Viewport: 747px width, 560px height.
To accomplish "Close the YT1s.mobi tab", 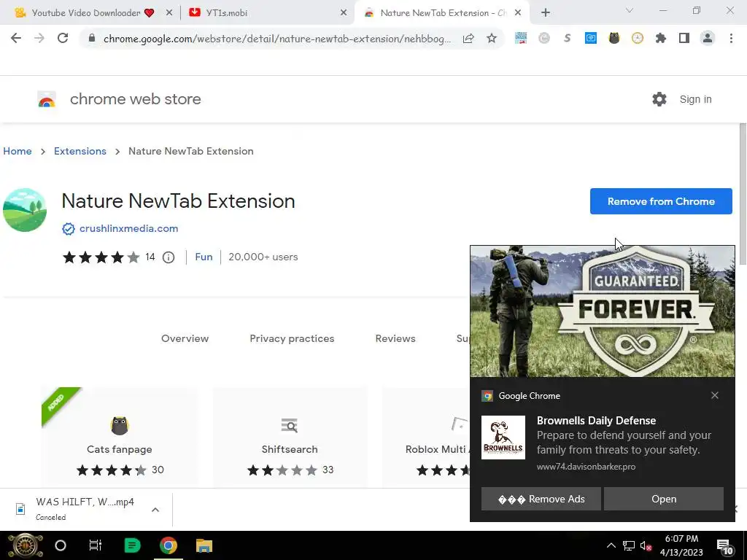I will tap(344, 13).
